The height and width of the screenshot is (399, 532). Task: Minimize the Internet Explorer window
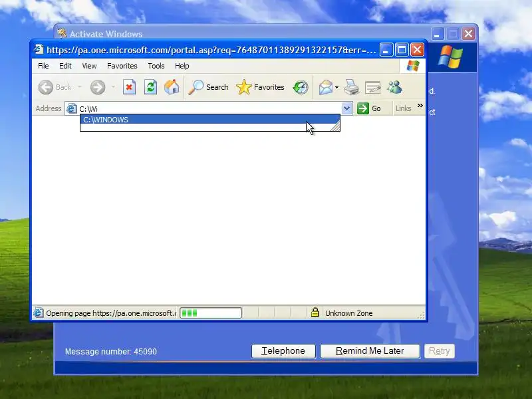pos(386,50)
